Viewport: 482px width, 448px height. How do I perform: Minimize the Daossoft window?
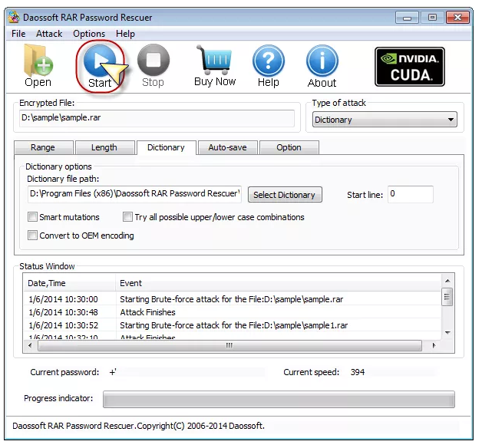407,18
